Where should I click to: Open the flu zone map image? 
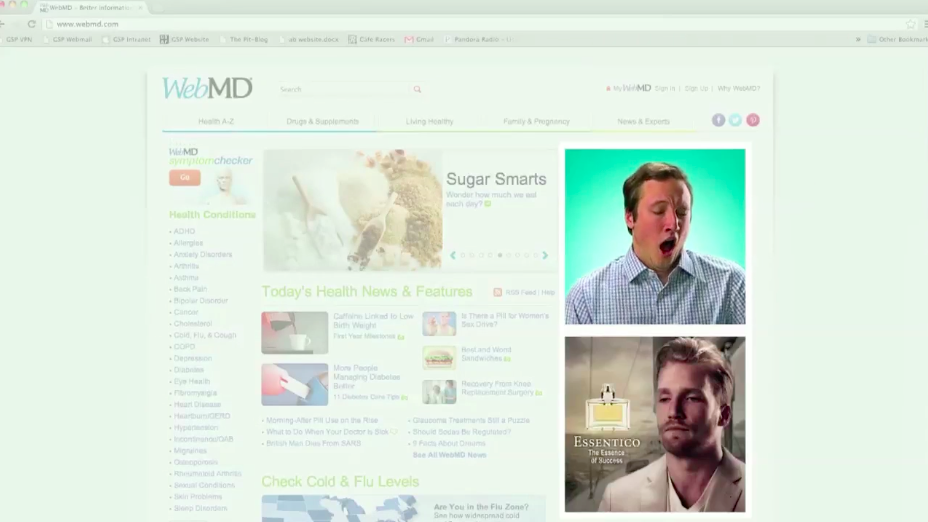click(340, 509)
